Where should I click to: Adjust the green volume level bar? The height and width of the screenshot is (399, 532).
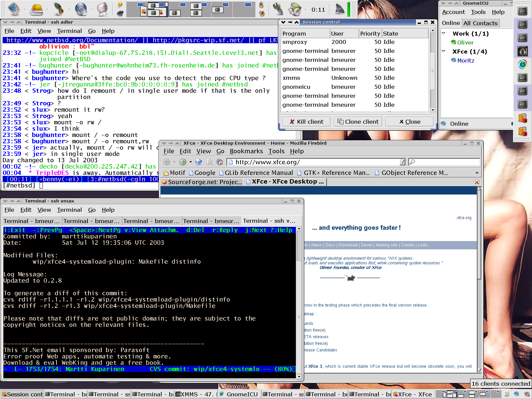point(349,9)
